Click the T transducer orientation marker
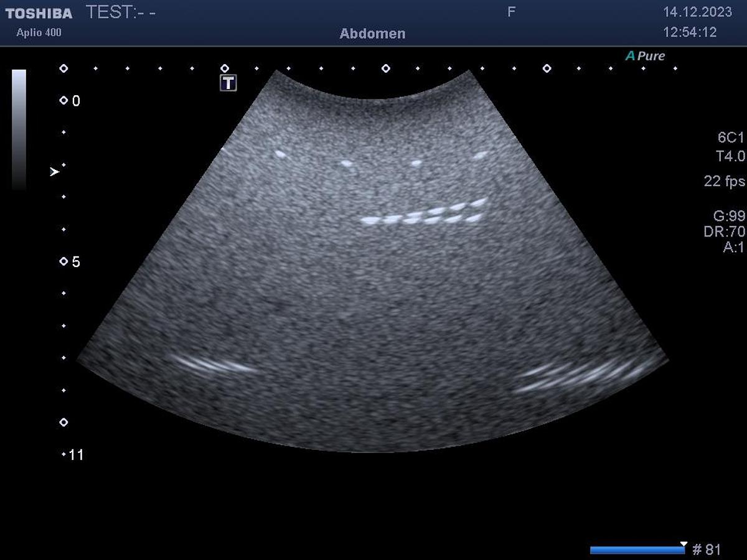 click(229, 83)
